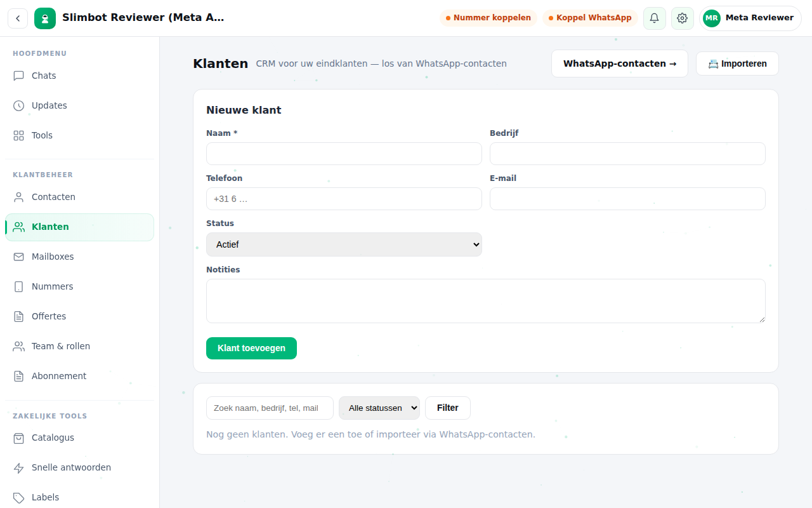Click the Koppel WhatsApp badge
The height and width of the screenshot is (508, 812).
pos(590,18)
